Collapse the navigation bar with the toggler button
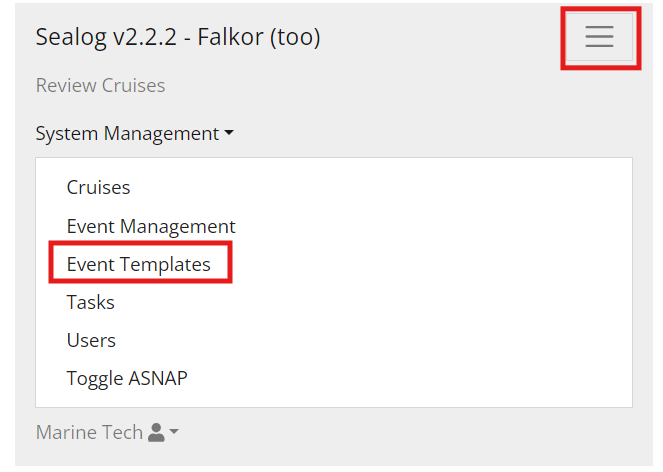The width and height of the screenshot is (663, 472). pyautogui.click(x=599, y=36)
